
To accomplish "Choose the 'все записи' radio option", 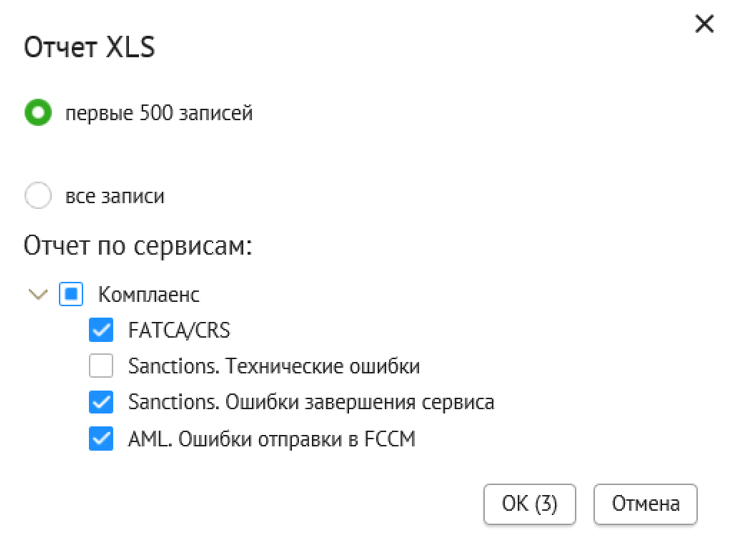I will pos(38,196).
